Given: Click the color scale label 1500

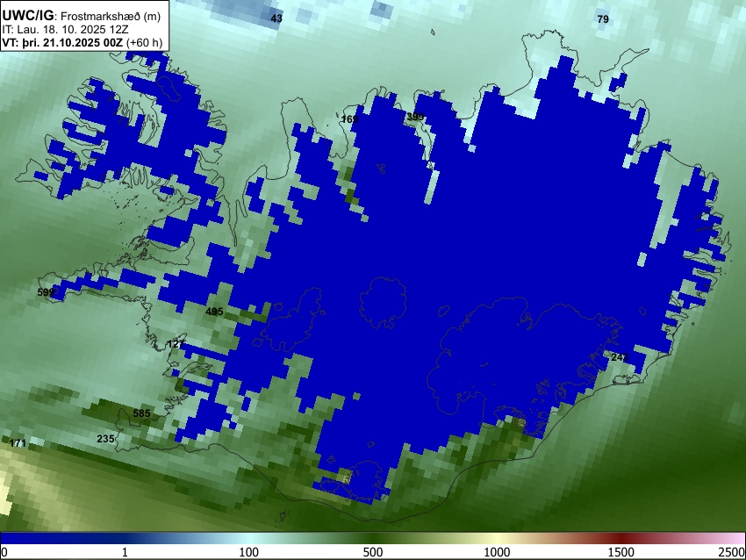Looking at the screenshot, I should click(620, 552).
